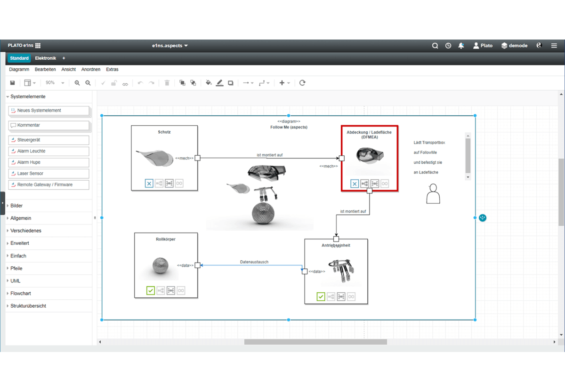Screen dimensions: 565x392
Task: Click the zoom out magnifier icon
Action: 88,83
